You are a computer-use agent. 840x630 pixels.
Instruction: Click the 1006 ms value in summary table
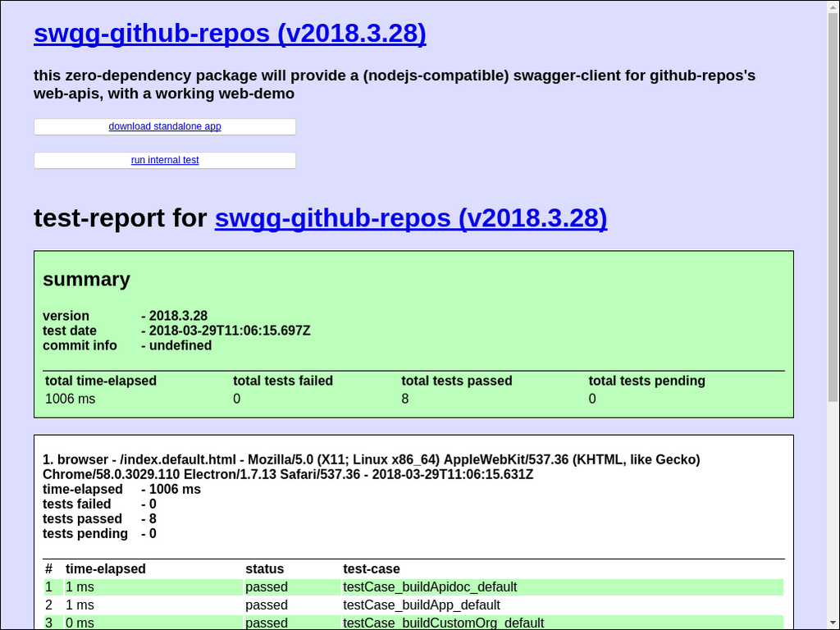71,399
